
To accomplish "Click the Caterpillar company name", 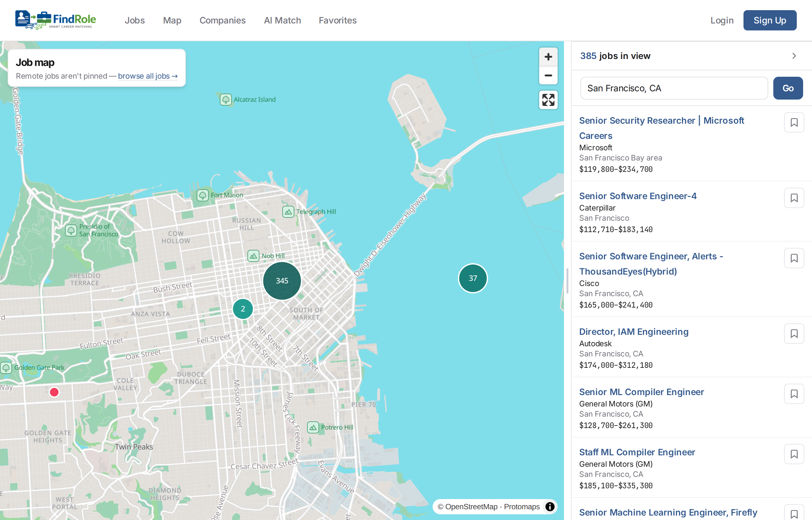I will [x=597, y=208].
